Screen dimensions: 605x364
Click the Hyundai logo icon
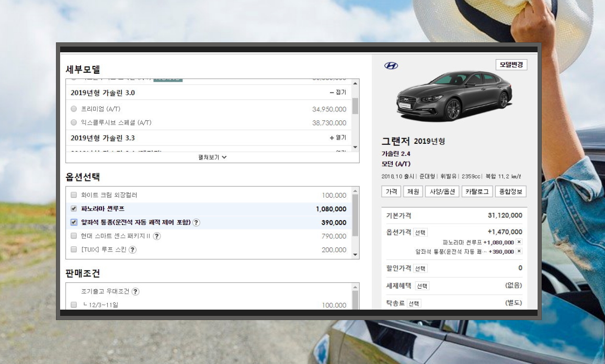[391, 65]
